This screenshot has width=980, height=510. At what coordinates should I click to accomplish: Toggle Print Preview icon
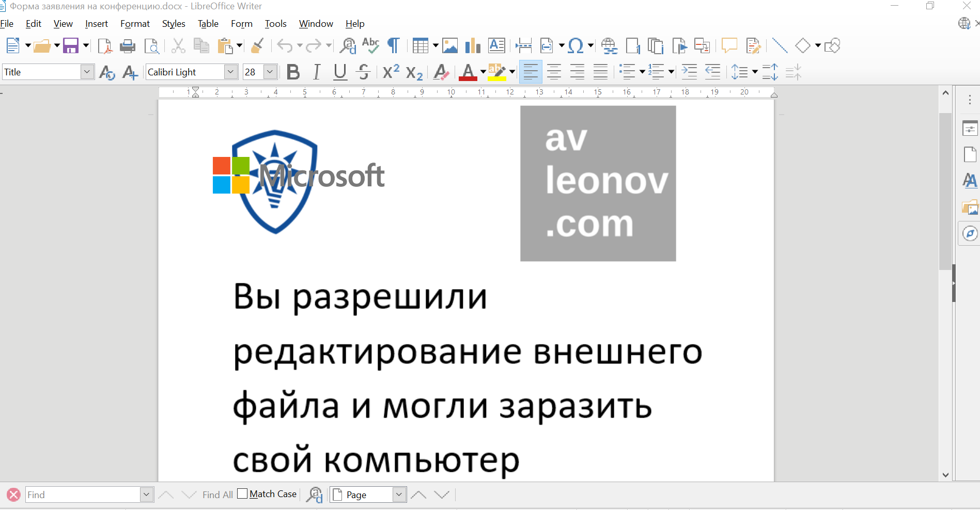[152, 46]
